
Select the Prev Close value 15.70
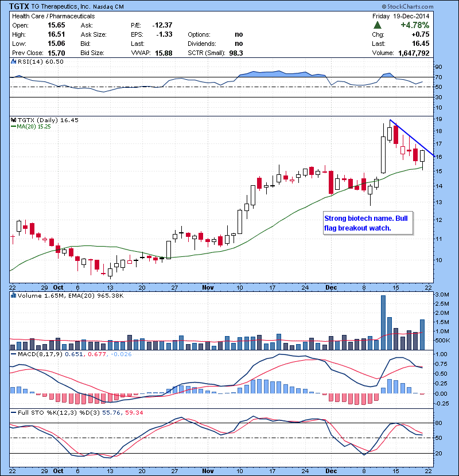[x=56, y=53]
